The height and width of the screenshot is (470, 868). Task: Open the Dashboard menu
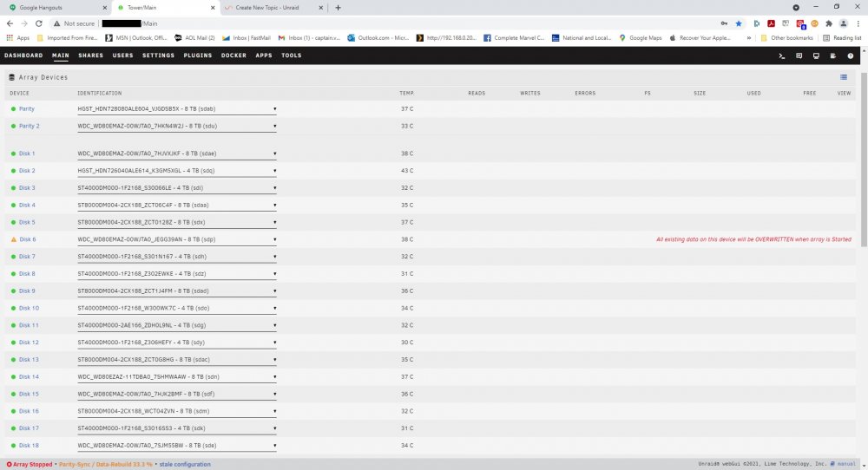pyautogui.click(x=23, y=55)
